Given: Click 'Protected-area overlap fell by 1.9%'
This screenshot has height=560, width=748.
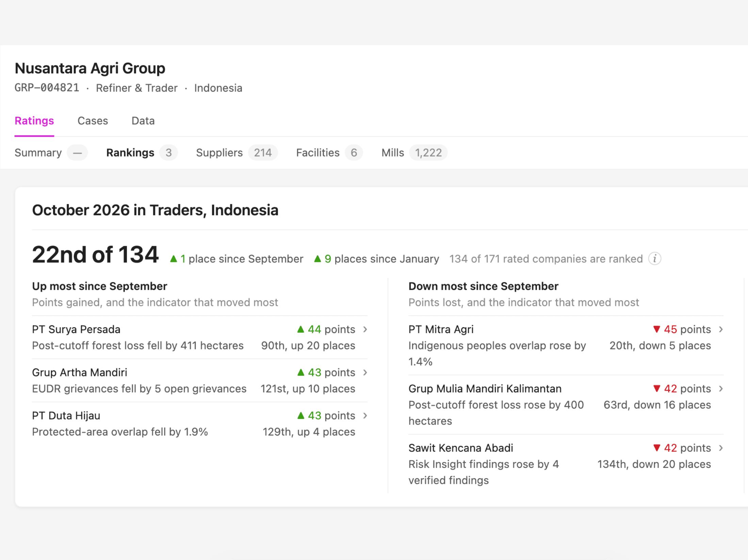Looking at the screenshot, I should coord(120,432).
